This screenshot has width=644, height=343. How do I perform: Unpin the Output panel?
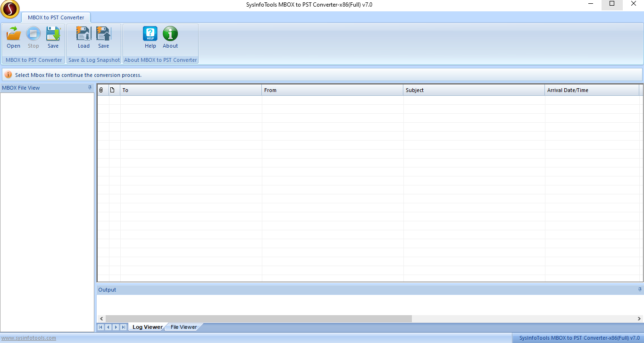click(639, 289)
